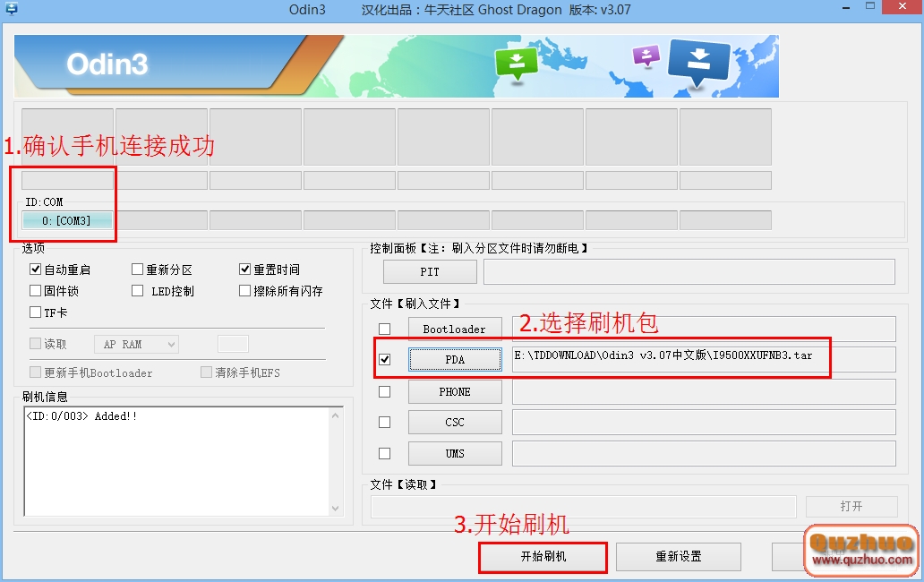Check the UMS file checkbox

(384, 453)
